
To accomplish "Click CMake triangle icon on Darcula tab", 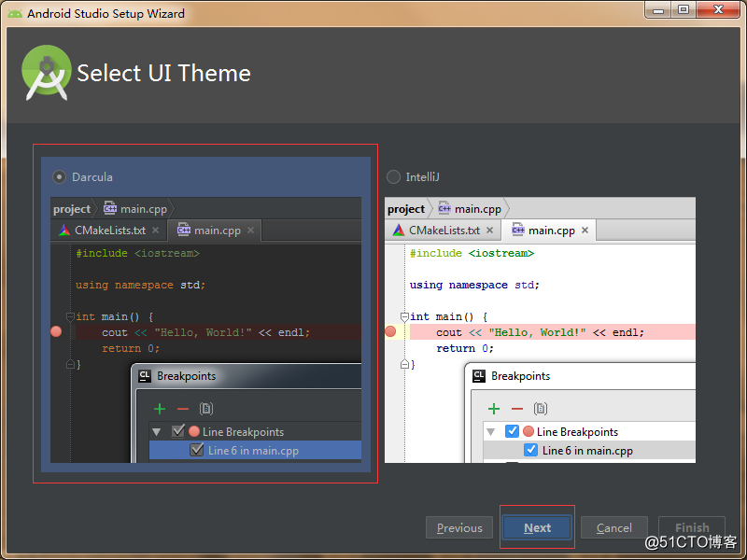I will 63,231.
